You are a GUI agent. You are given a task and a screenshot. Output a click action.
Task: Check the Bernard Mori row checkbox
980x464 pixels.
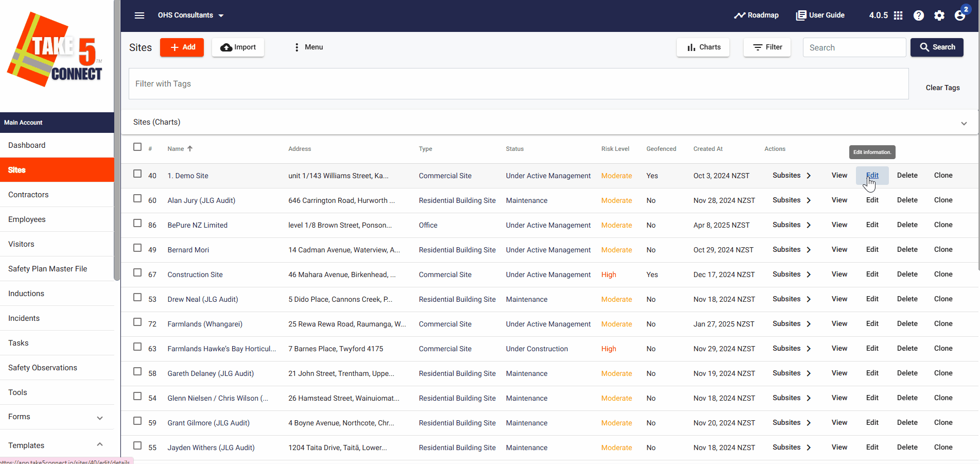[137, 248]
